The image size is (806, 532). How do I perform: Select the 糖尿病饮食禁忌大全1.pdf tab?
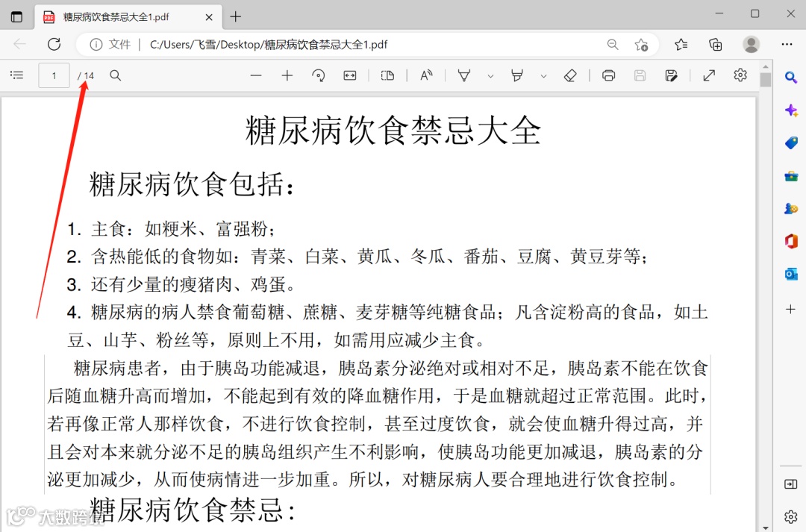[x=128, y=17]
